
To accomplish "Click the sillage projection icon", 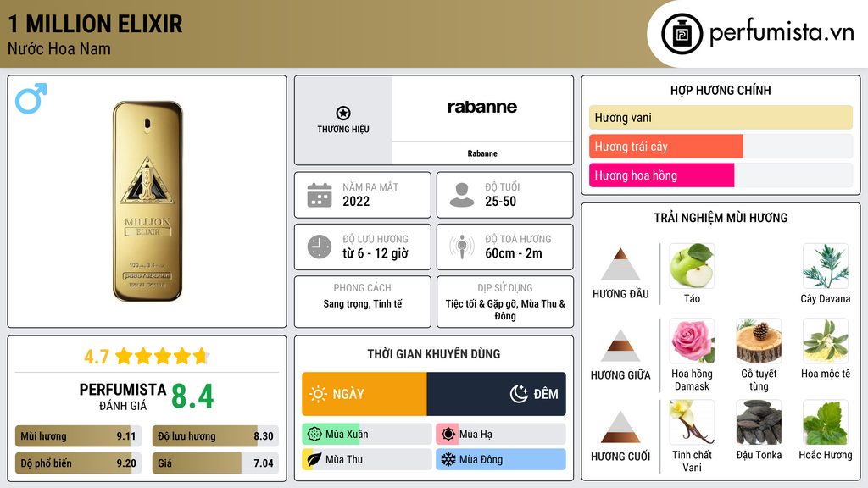I will click(x=462, y=247).
